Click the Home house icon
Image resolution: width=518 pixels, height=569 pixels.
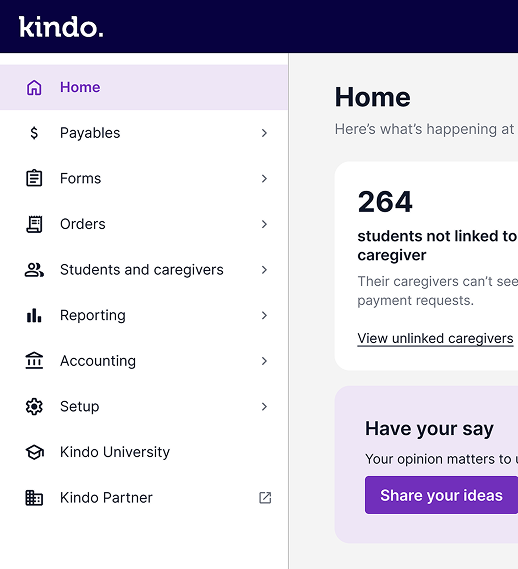pyautogui.click(x=34, y=87)
